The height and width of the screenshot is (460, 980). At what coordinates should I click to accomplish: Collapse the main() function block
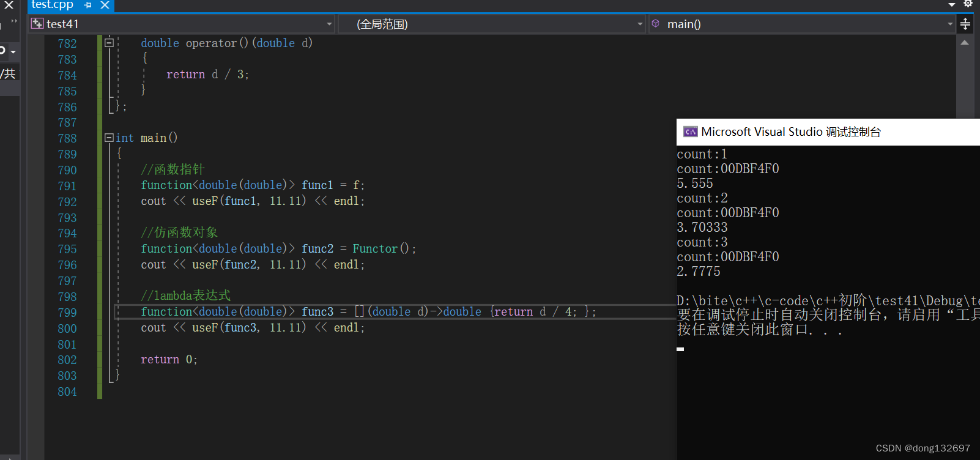[x=109, y=138]
